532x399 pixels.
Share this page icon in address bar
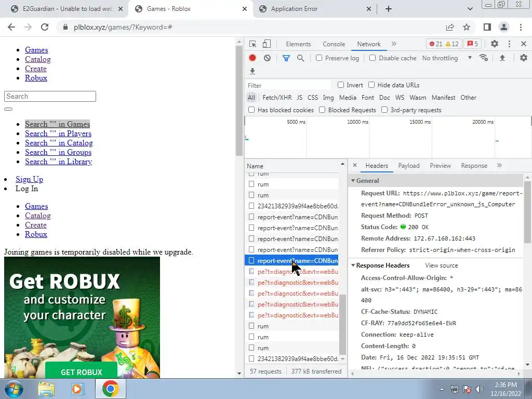coord(450,27)
